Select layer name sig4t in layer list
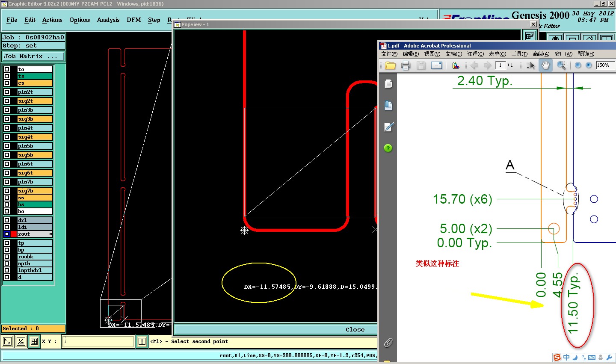The image size is (616, 364). 35,137
